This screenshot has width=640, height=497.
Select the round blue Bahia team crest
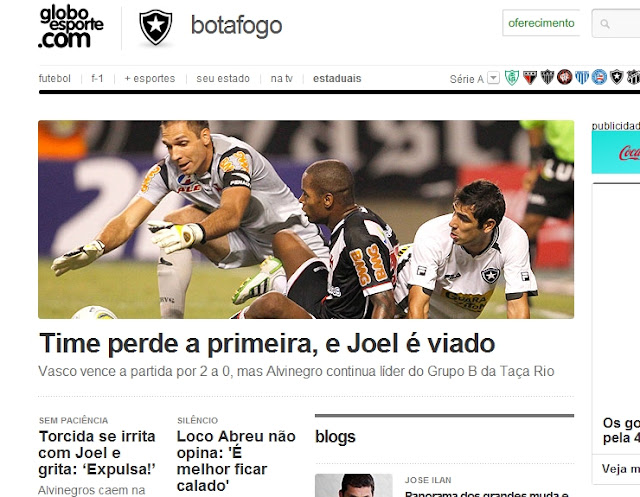599,77
